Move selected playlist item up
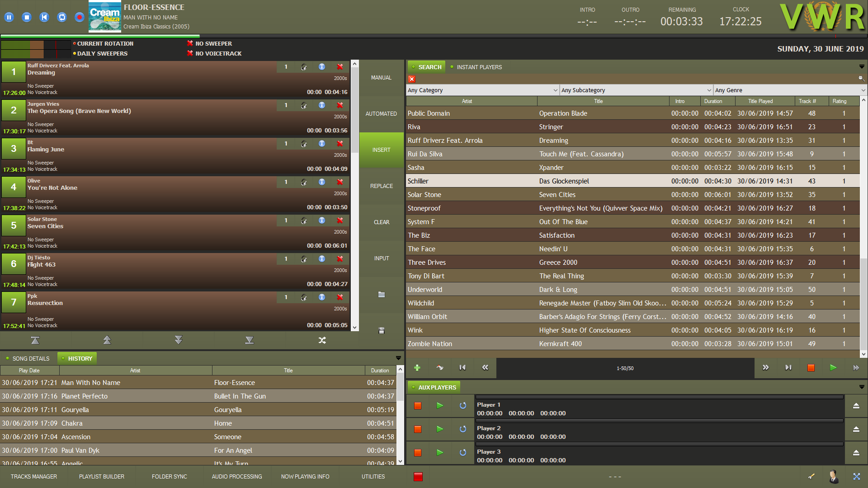Screen dimensions: 868x488 [x=107, y=340]
